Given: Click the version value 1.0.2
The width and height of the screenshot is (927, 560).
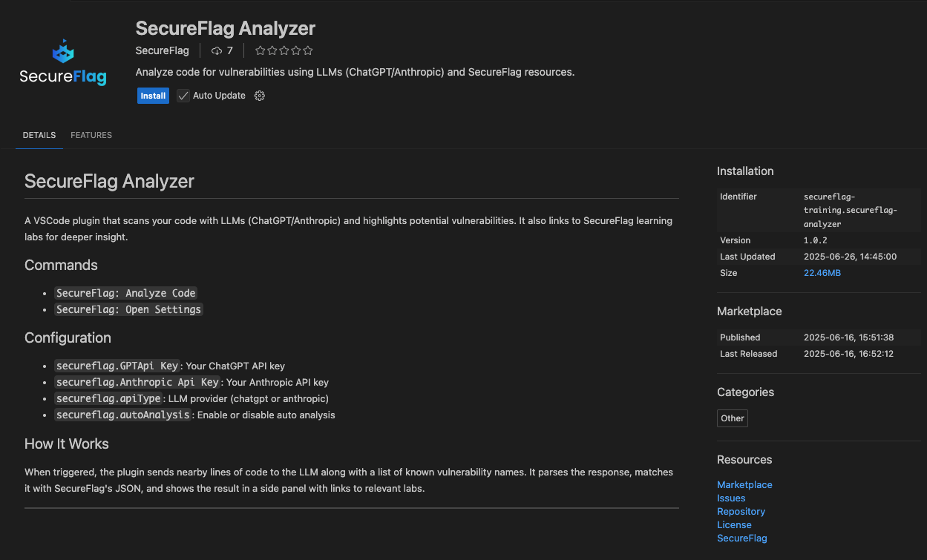Looking at the screenshot, I should pyautogui.click(x=814, y=240).
